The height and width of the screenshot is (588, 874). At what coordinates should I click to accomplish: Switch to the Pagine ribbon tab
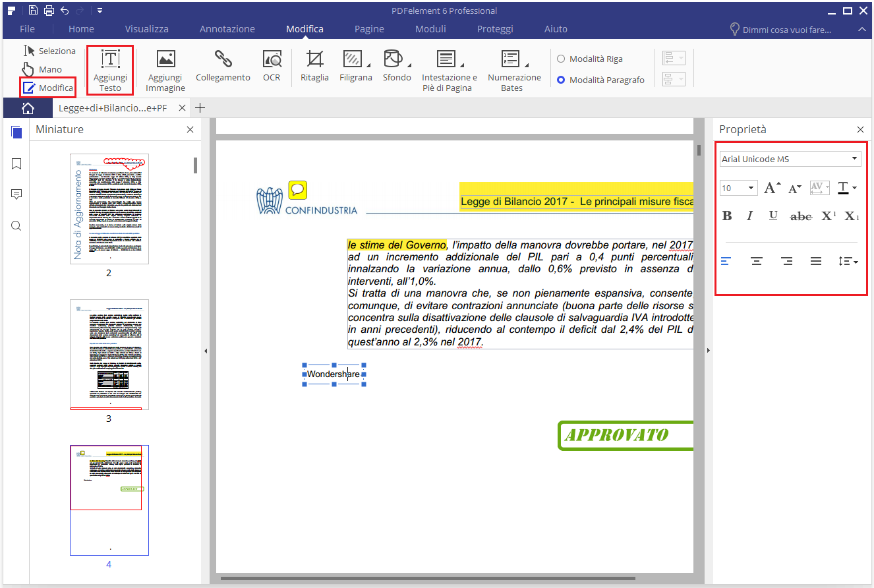click(369, 29)
